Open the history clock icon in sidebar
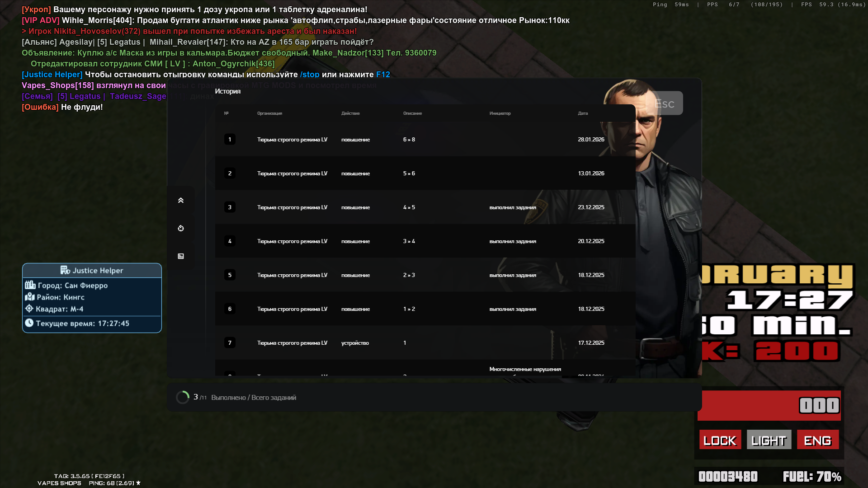Screen dimensions: 868x488 pyautogui.click(x=181, y=228)
